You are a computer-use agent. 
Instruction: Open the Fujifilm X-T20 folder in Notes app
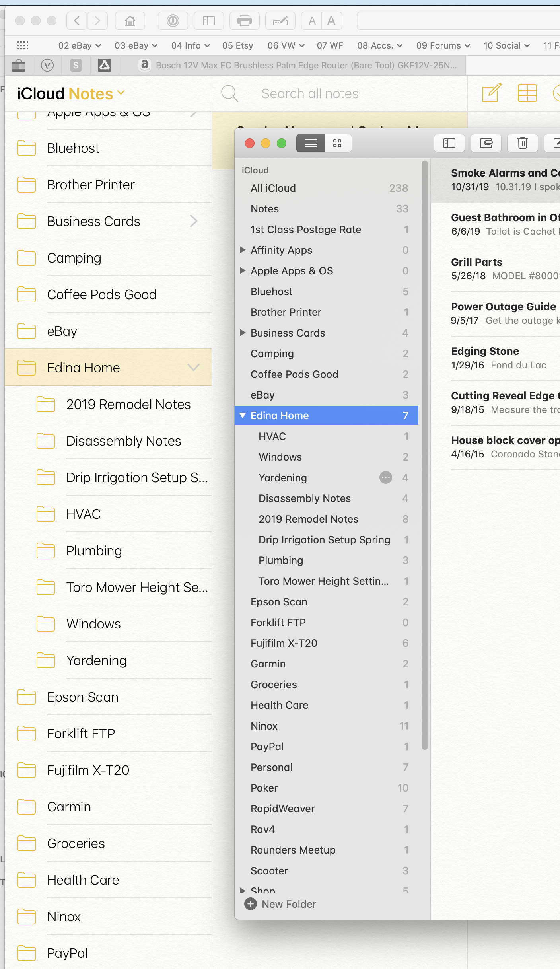click(x=327, y=643)
